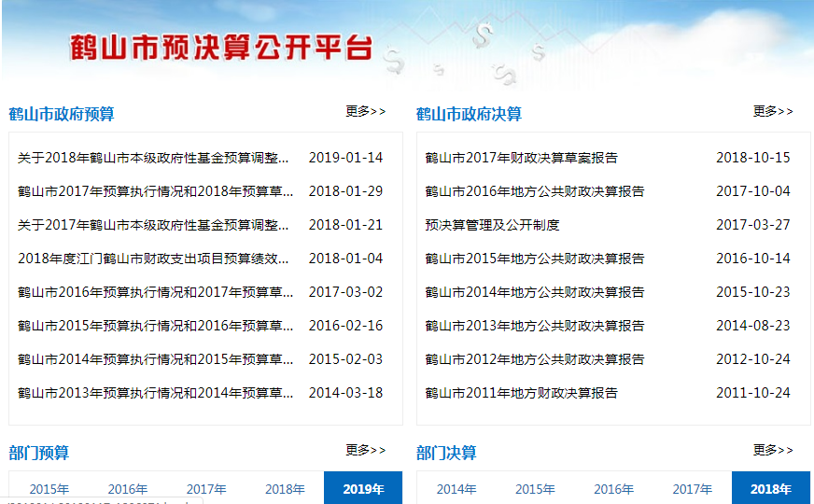The width and height of the screenshot is (814, 504).
Task: Click 更多>> beside 鹤山市政府决算
Action: tap(773, 111)
